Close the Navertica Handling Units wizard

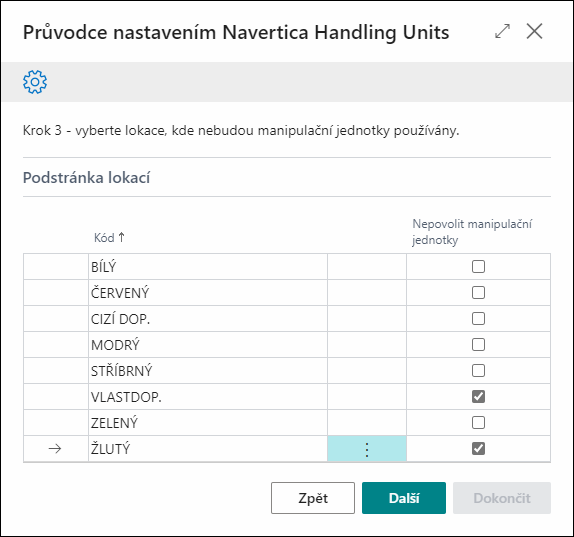[x=534, y=31]
